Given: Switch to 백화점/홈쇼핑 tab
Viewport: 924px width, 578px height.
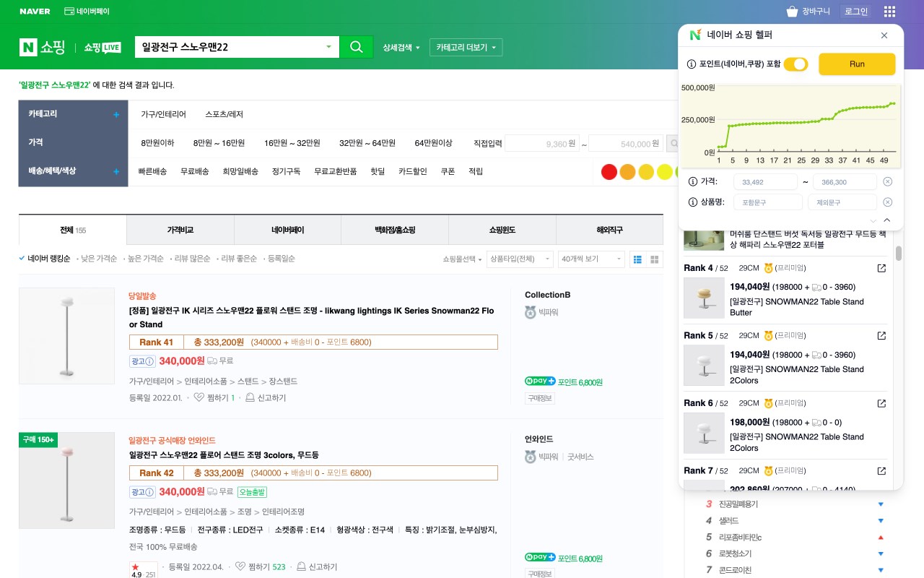Looking at the screenshot, I should point(395,230).
